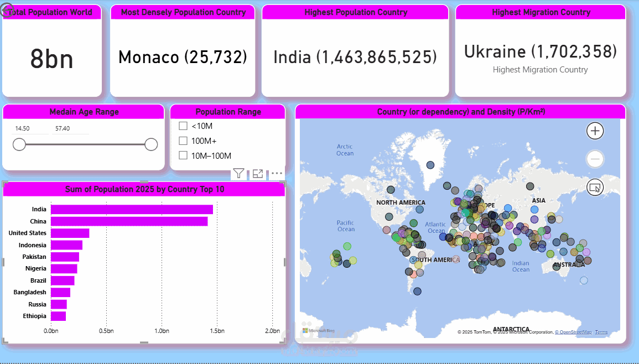Viewport: 639px width, 364px height.
Task: Activate the map selection tool icon
Action: [x=595, y=188]
